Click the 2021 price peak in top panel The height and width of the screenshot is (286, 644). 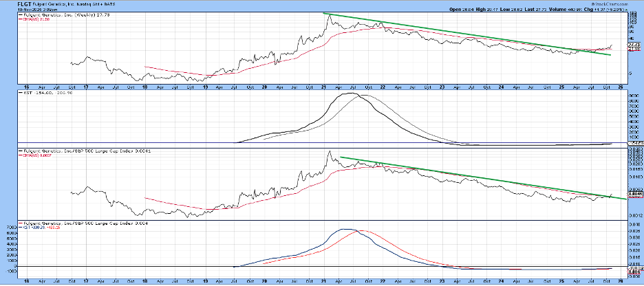pyautogui.click(x=330, y=15)
